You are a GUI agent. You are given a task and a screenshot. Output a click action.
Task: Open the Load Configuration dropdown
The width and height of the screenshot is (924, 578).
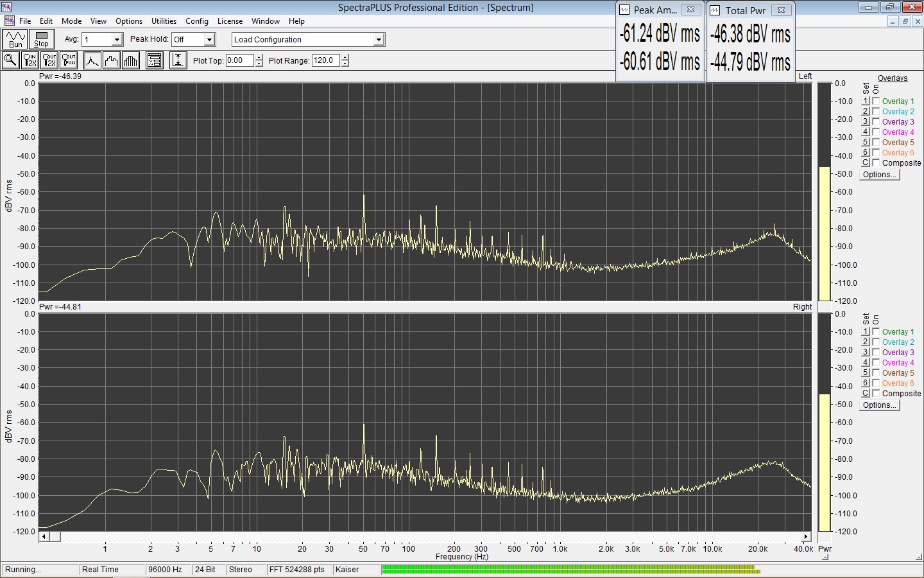click(x=379, y=40)
